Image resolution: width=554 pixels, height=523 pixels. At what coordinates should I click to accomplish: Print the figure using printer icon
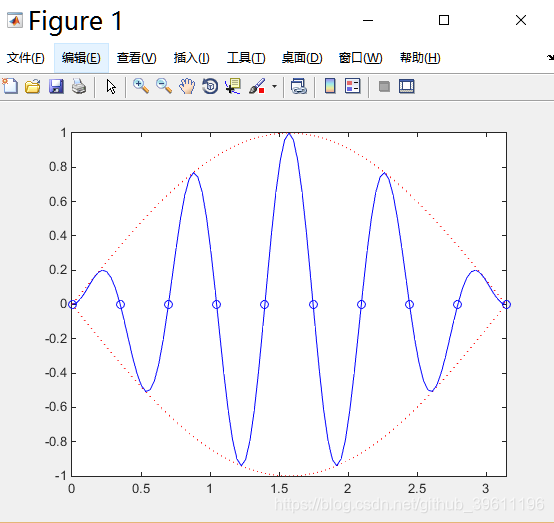[79, 86]
